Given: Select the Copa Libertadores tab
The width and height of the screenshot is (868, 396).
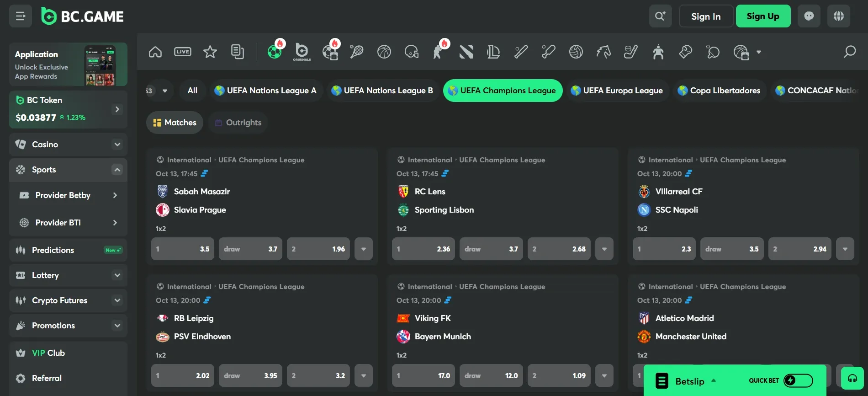Looking at the screenshot, I should pos(719,91).
